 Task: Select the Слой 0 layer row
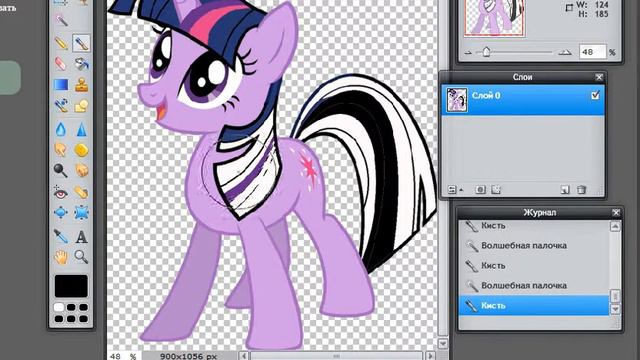(523, 100)
